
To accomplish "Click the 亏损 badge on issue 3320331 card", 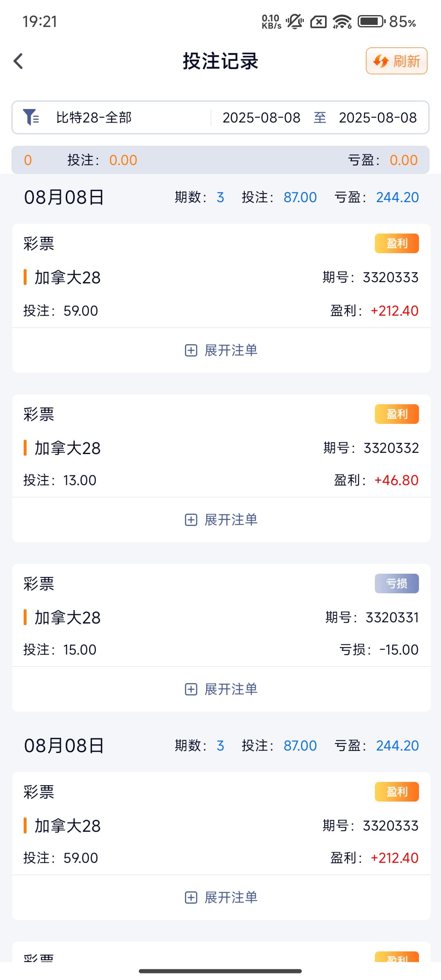I will click(x=396, y=584).
